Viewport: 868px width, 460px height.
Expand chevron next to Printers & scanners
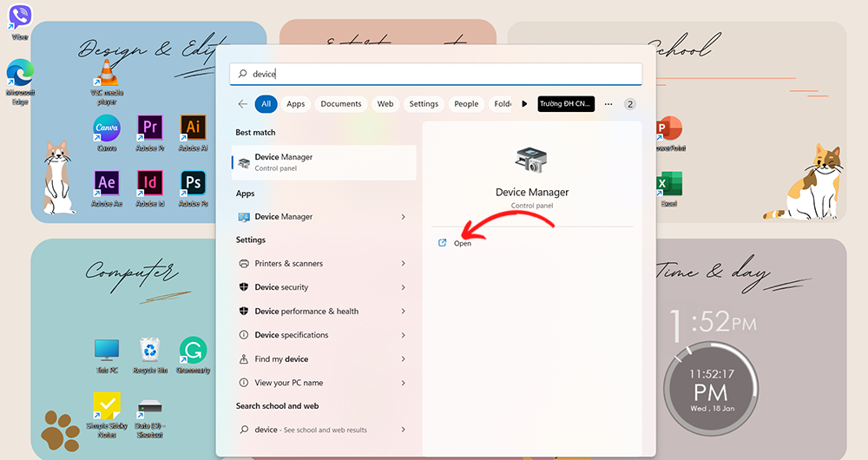pos(403,264)
